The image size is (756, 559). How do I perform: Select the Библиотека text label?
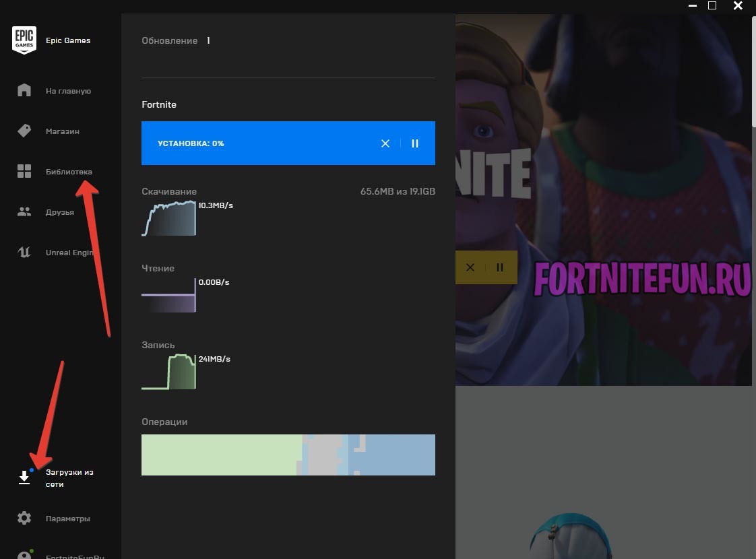pyautogui.click(x=69, y=172)
